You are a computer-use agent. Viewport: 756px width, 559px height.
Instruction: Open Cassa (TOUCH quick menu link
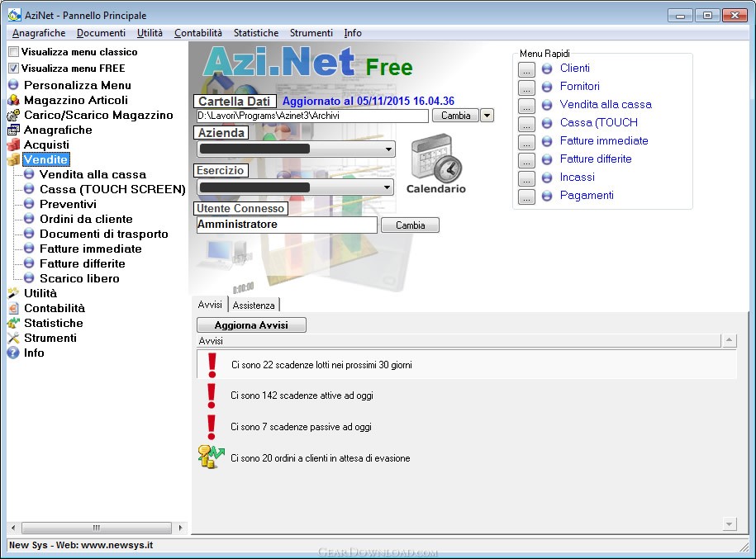click(599, 123)
